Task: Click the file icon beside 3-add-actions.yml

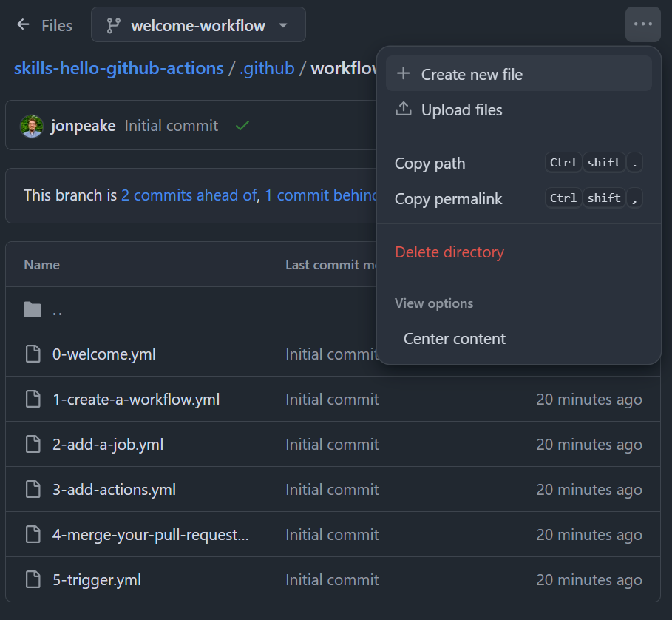Action: 33,490
